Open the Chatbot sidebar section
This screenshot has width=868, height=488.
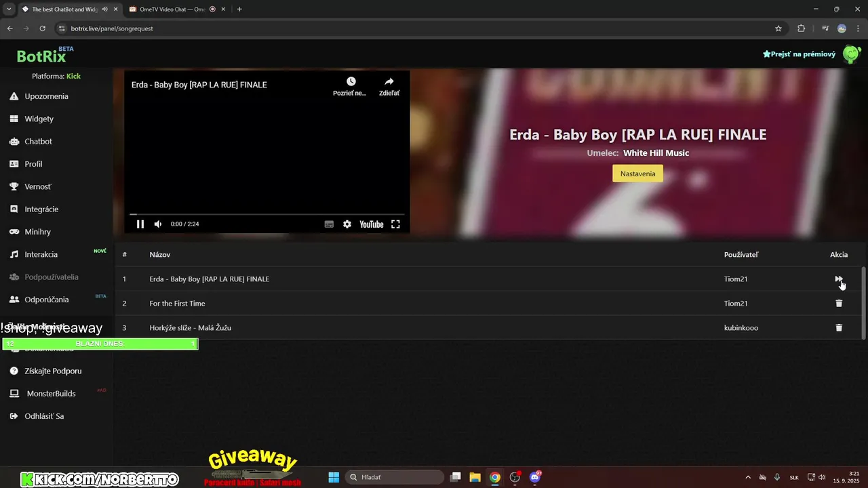[x=38, y=142]
